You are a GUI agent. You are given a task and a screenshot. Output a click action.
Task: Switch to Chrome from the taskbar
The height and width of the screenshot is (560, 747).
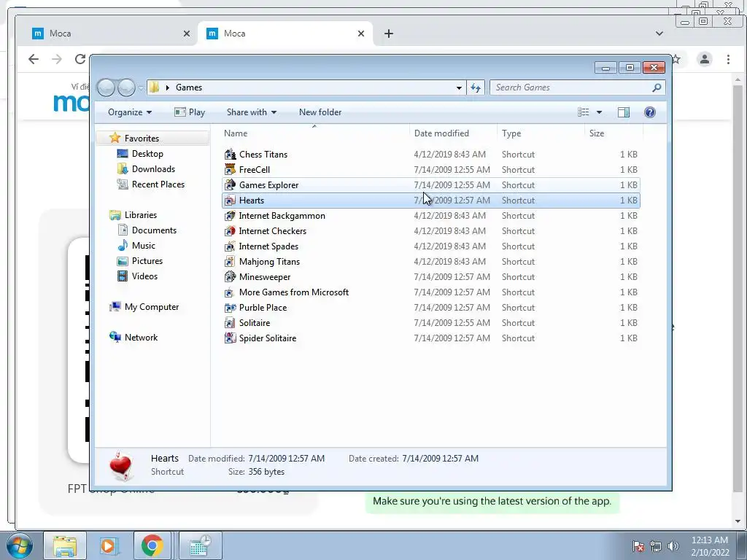point(152,545)
